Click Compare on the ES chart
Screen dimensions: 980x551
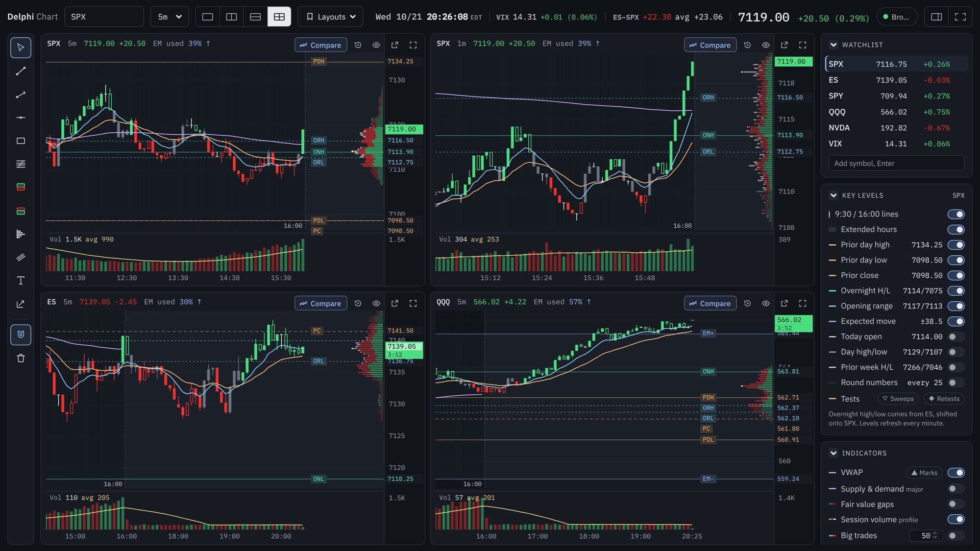pyautogui.click(x=321, y=304)
